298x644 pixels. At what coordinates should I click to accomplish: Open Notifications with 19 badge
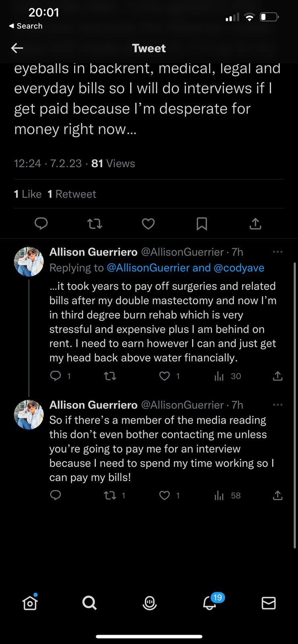209,603
